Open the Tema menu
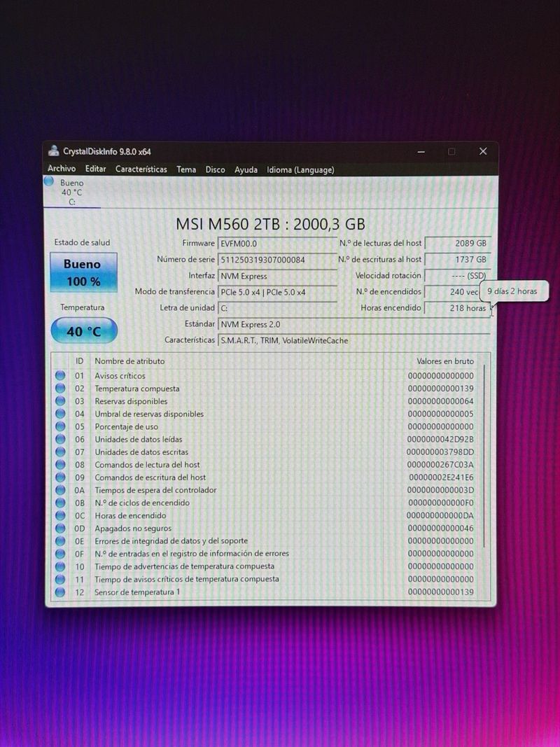Screen dimensions: 560x747 pos(186,169)
